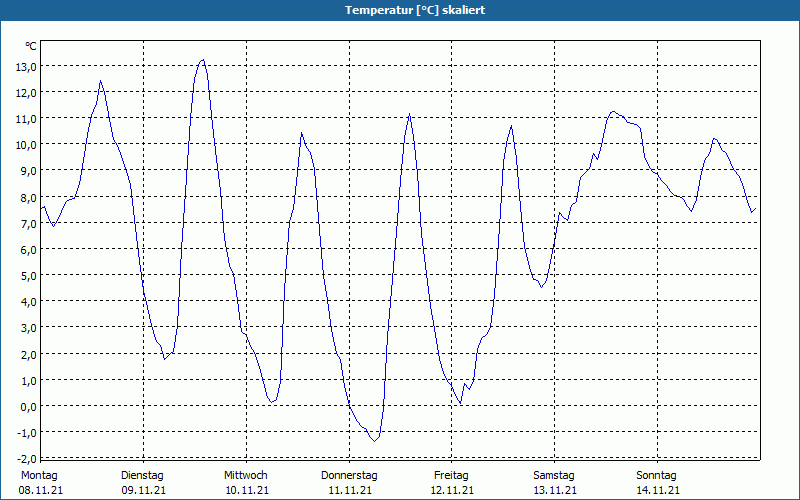
Task: Click the chart title 'Temperatur [°C] skaliert'
Action: click(x=415, y=10)
